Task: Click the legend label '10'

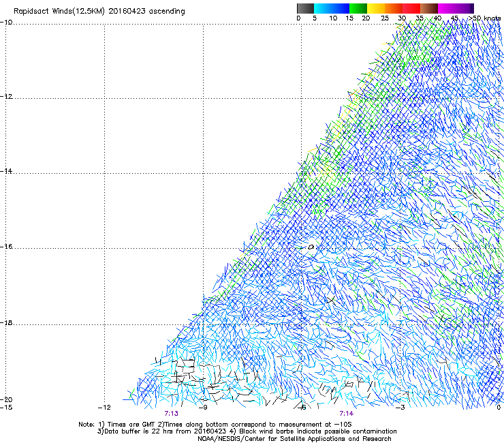Action: 333,18
